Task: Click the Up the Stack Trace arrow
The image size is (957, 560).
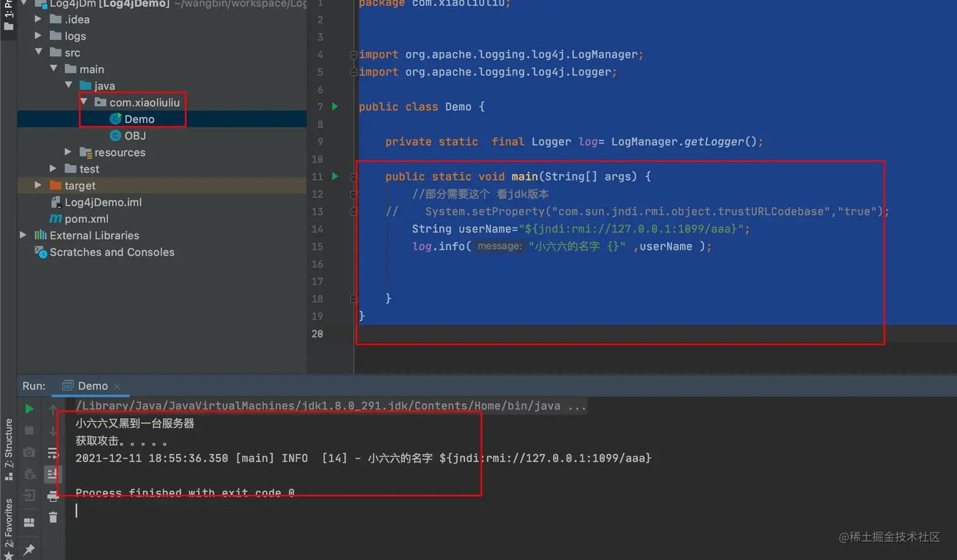Action: 53,409
